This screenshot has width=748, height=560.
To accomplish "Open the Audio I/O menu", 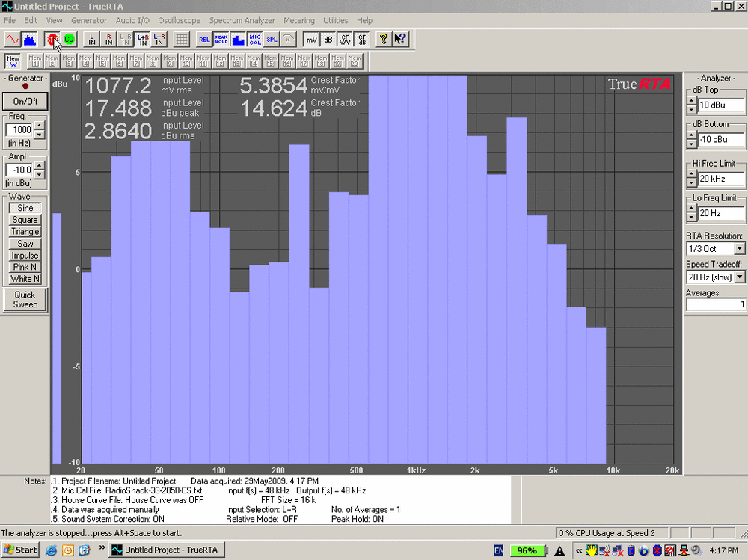I will [132, 20].
